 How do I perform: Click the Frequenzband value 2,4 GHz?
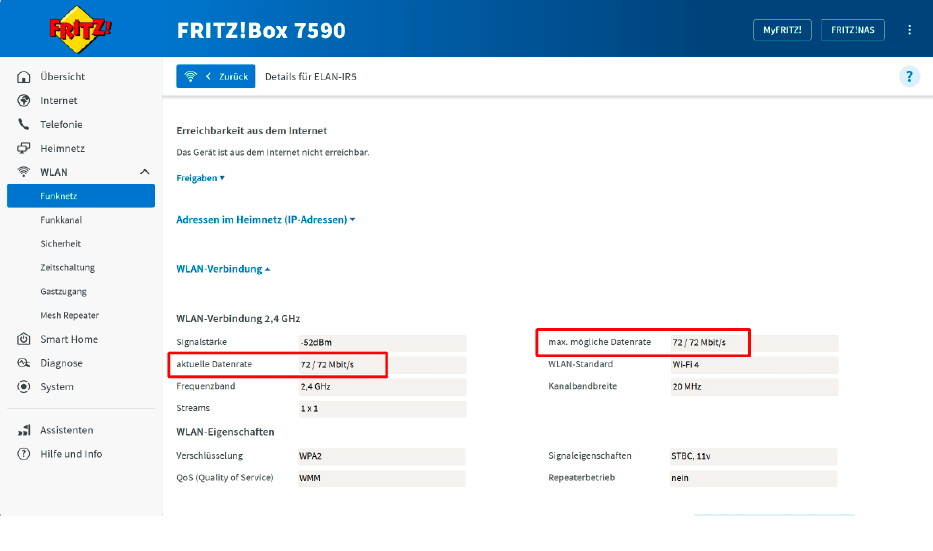pos(382,386)
